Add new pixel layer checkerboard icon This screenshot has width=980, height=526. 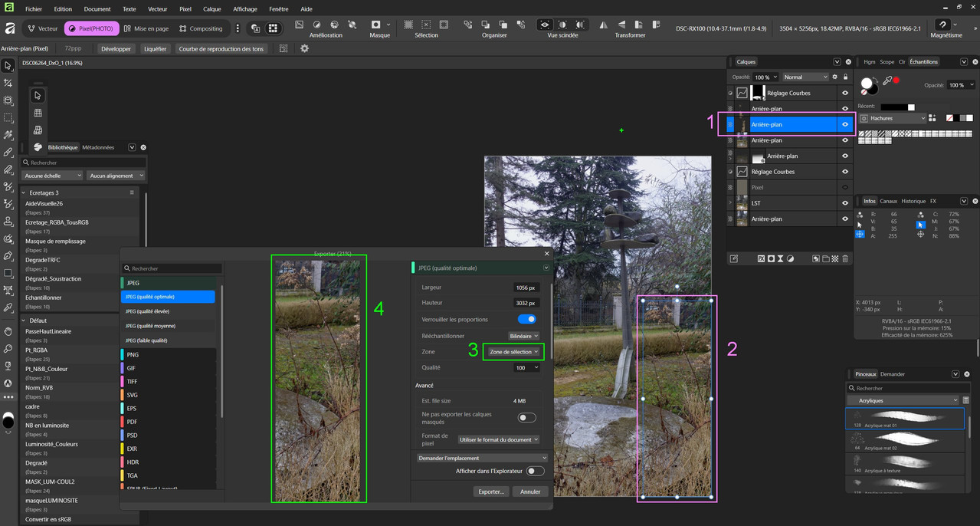[x=835, y=259]
